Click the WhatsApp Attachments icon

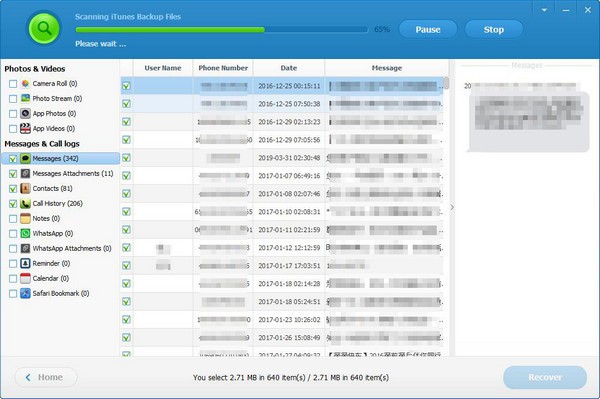[x=25, y=248]
